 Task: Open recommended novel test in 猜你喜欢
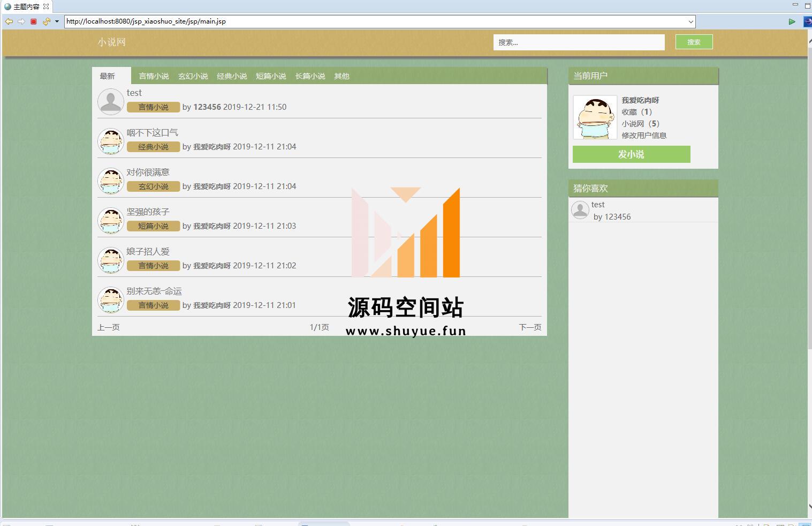[x=598, y=205]
